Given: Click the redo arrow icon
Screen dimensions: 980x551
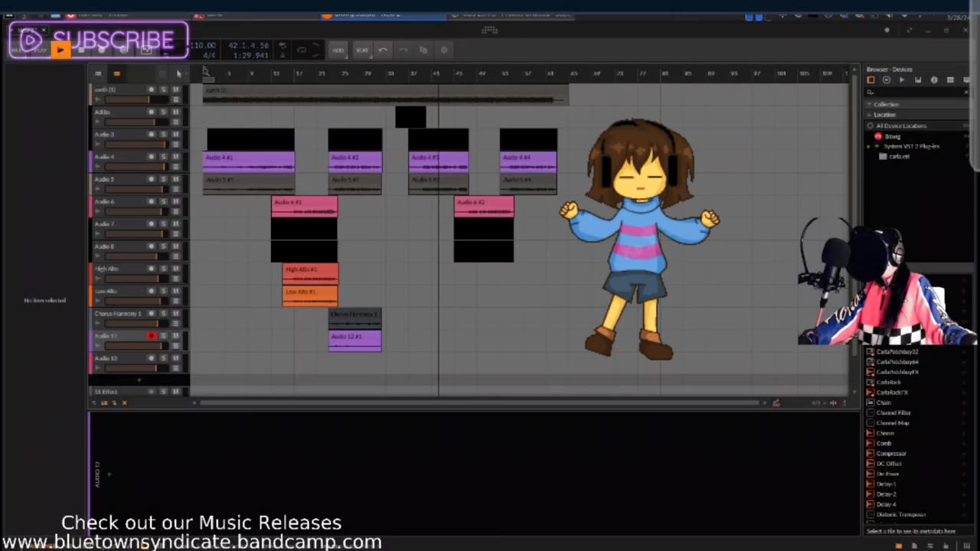Looking at the screenshot, I should pyautogui.click(x=403, y=51).
